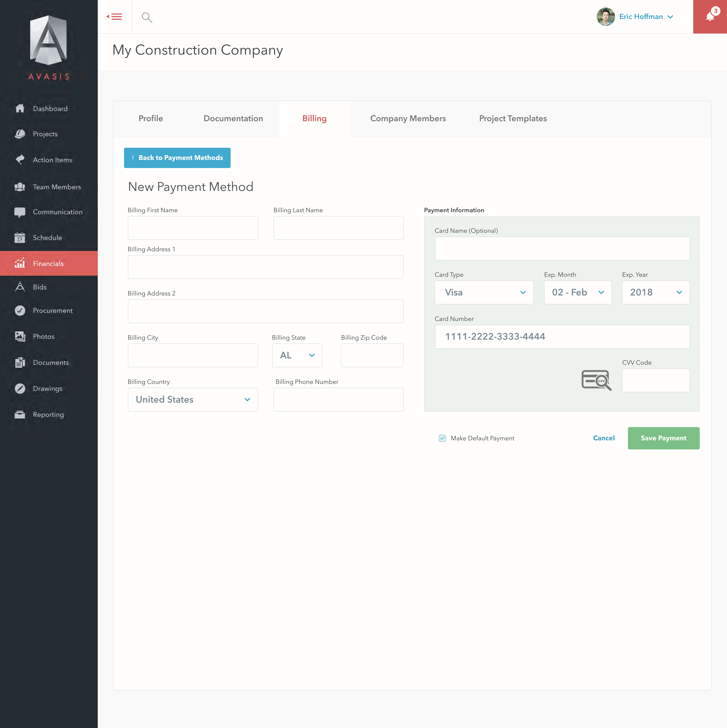Open the Card Type Visa dropdown

click(x=484, y=292)
